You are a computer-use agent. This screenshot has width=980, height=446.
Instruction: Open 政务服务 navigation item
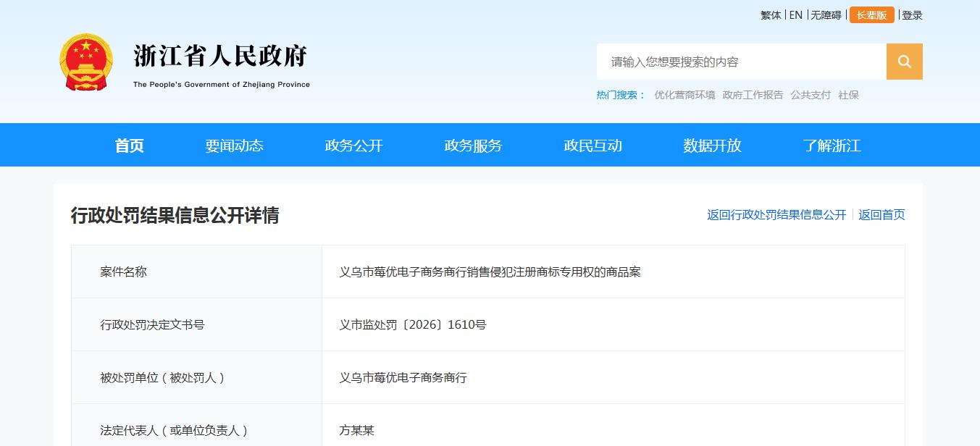coord(473,146)
